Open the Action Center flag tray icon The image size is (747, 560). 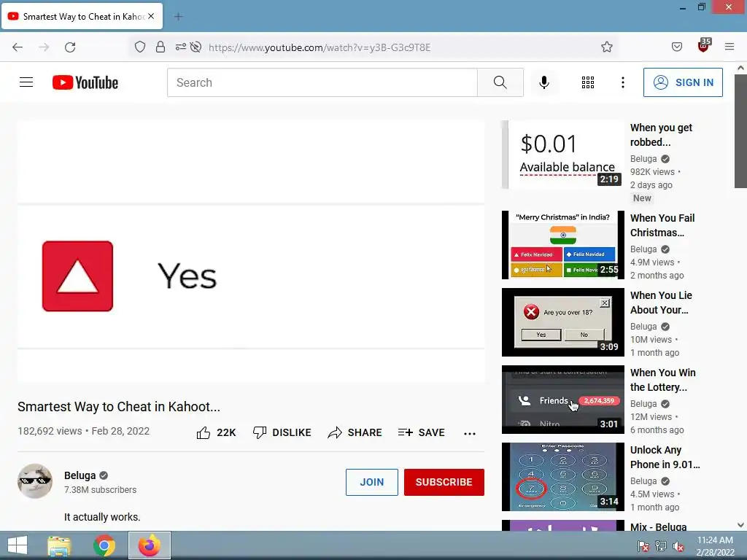point(643,546)
